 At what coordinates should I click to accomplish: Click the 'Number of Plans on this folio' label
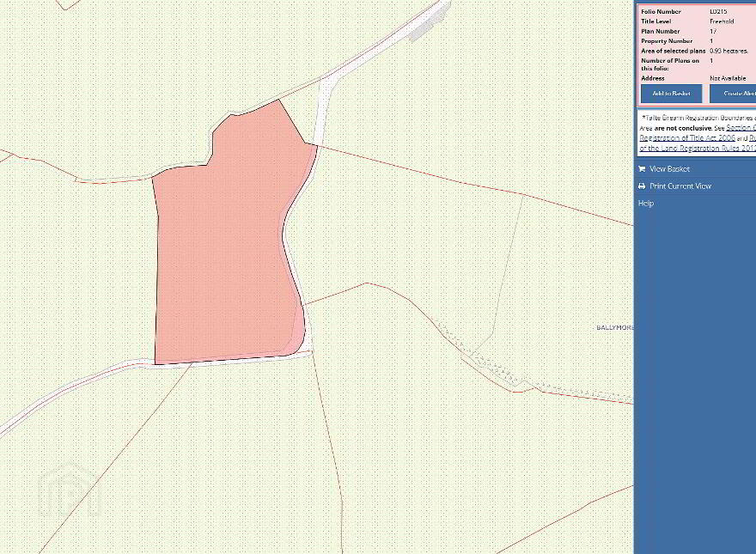670,64
